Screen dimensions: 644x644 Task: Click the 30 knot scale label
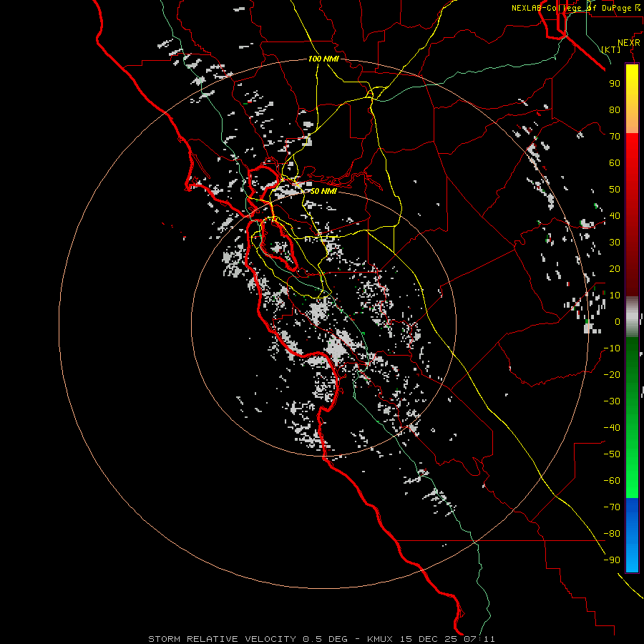[x=615, y=243]
